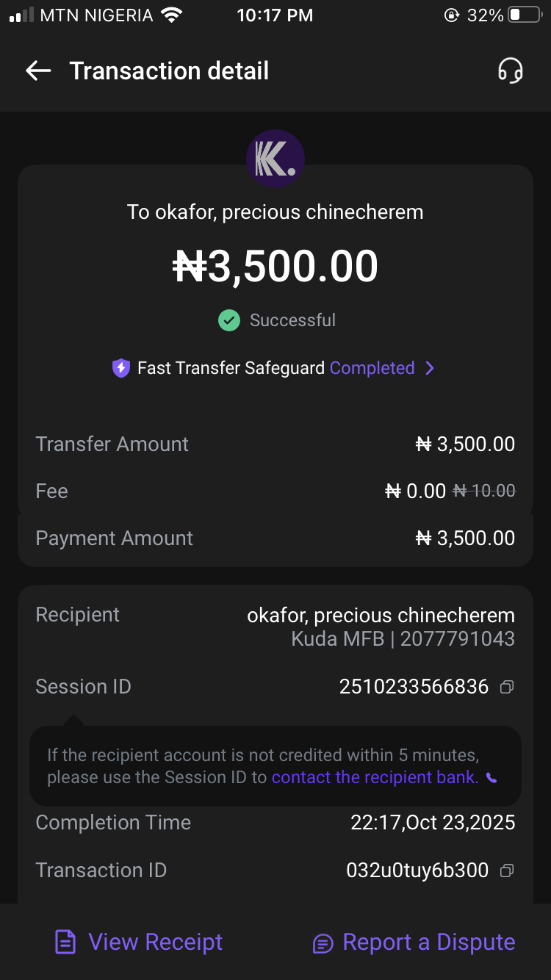Expand Fast Transfer Safeguard details chevron

tap(430, 368)
